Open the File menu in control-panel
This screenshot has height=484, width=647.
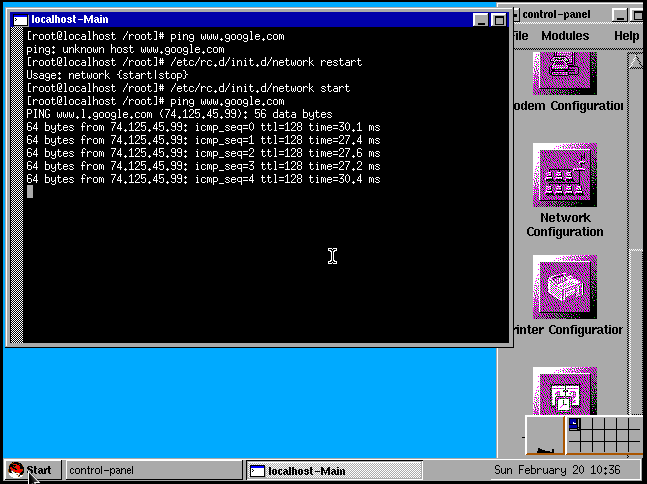[x=519, y=36]
